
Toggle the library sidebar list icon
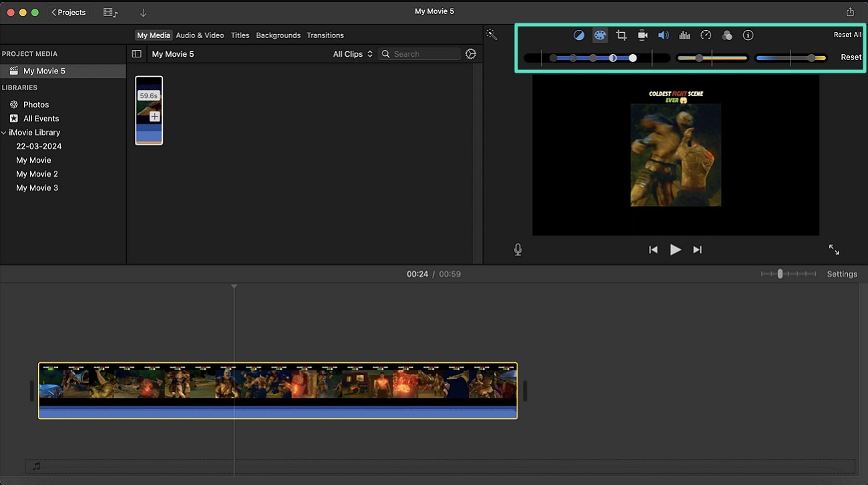tap(136, 54)
